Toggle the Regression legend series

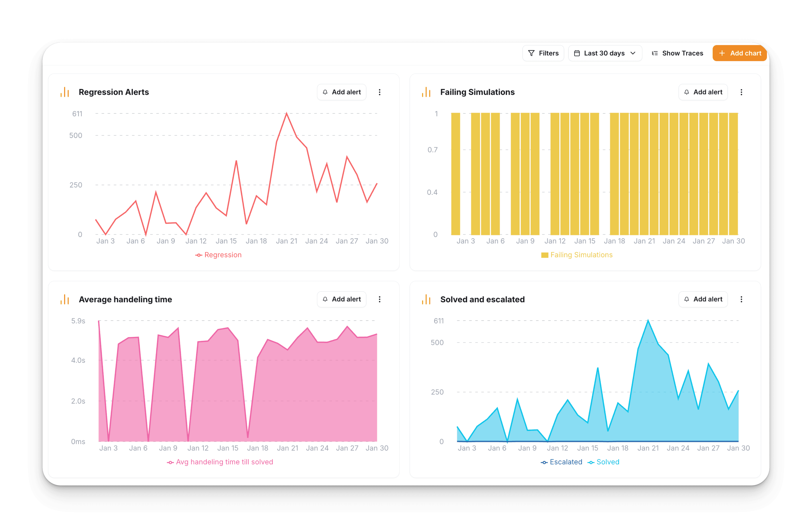218,255
